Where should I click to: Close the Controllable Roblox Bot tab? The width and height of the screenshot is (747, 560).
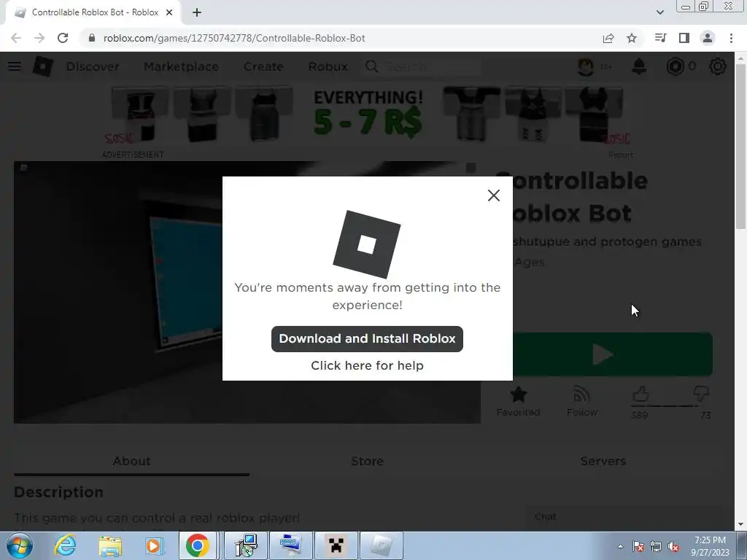point(169,12)
